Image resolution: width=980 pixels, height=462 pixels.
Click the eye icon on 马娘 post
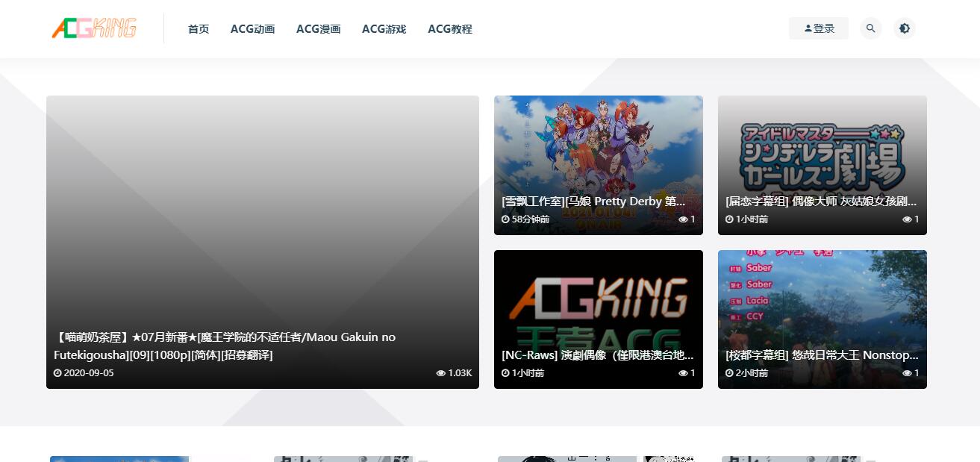click(x=683, y=219)
